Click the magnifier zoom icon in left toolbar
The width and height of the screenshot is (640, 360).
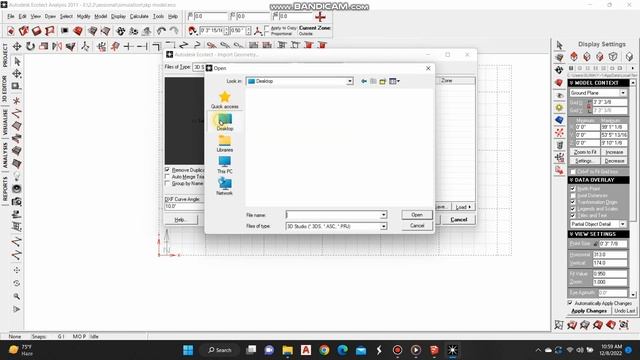point(17,296)
